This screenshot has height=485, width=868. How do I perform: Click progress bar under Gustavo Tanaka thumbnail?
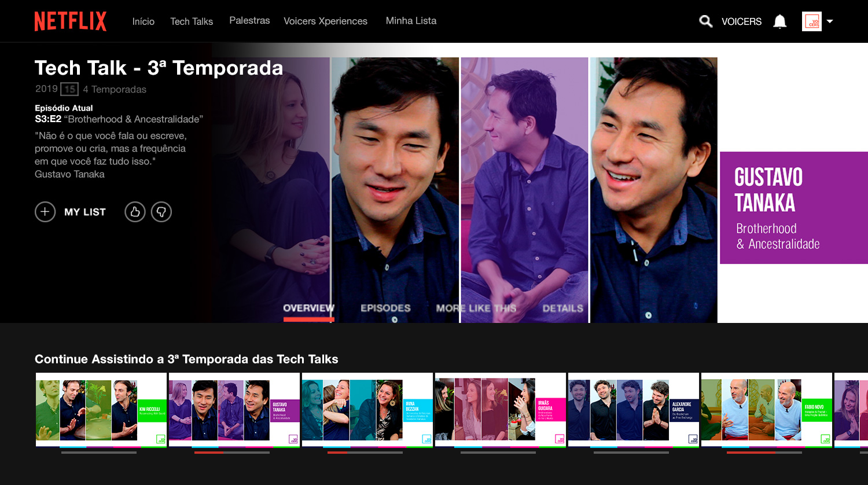click(x=232, y=453)
